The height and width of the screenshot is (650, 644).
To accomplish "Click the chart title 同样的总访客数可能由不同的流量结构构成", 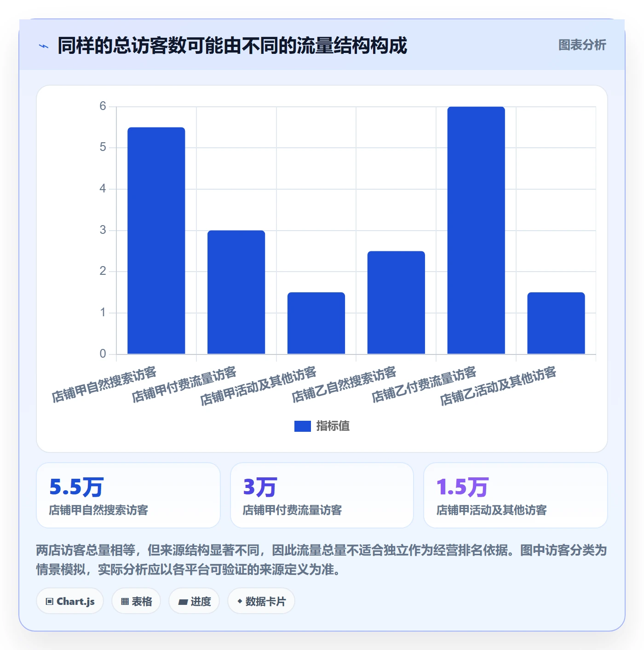I will coord(232,46).
